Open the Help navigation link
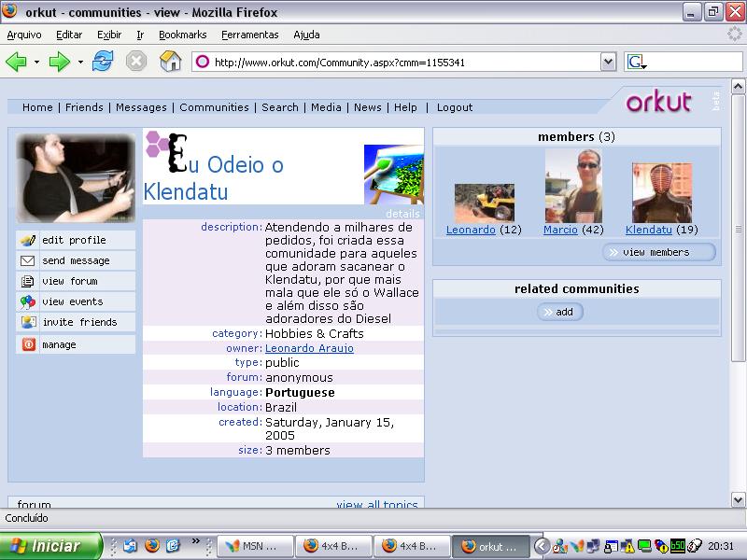747x560 pixels. 405,107
